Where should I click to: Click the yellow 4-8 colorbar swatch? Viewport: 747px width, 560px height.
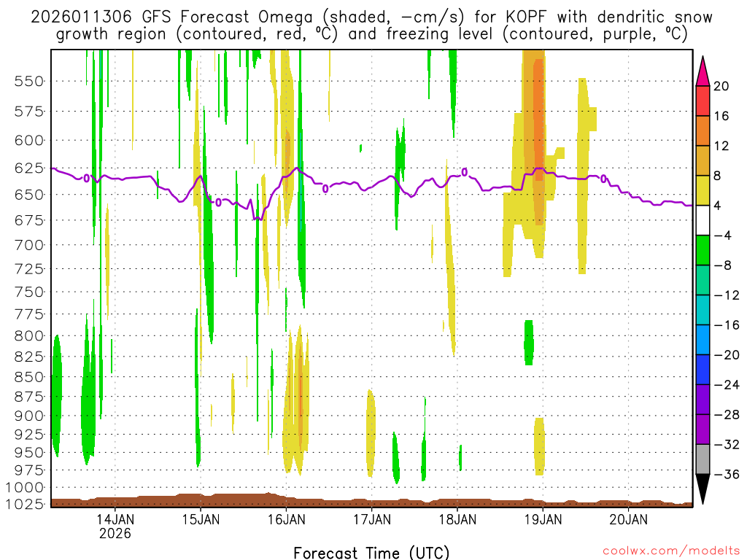[703, 190]
